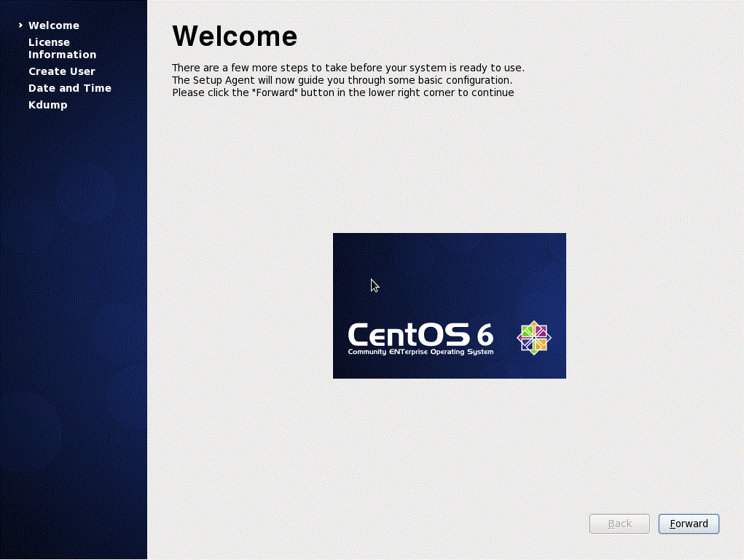Click the License Information sidebar label
Image resolution: width=744 pixels, height=560 pixels.
click(62, 48)
